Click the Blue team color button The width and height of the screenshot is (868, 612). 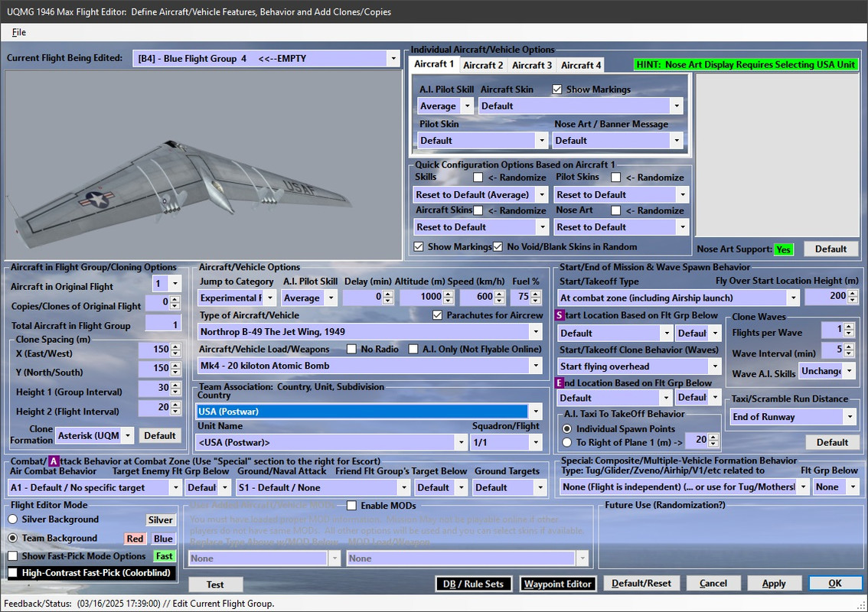tap(163, 539)
